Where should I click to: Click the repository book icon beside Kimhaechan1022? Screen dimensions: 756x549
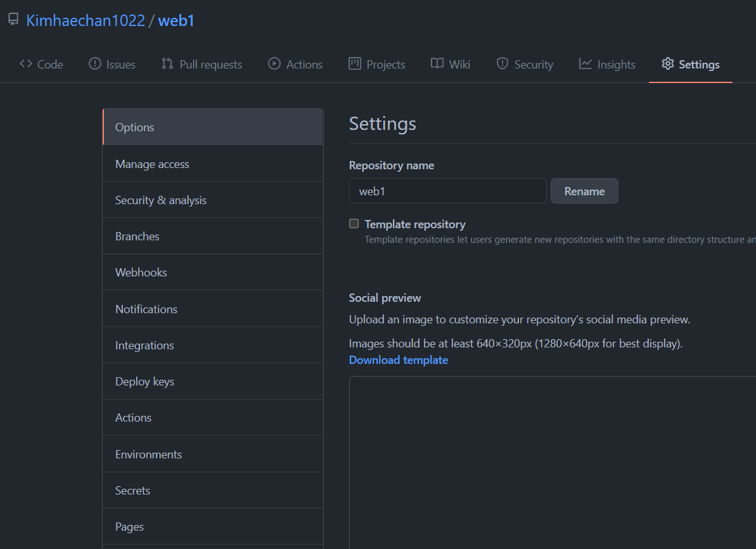(x=13, y=19)
